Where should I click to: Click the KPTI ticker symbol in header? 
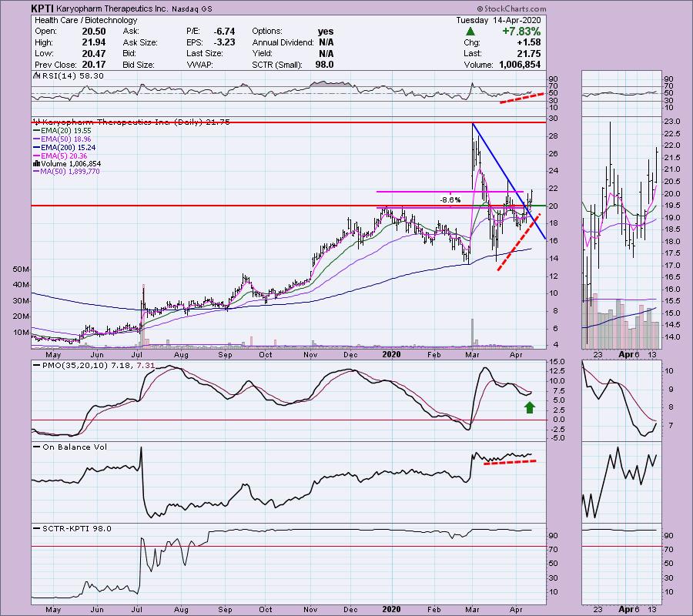click(x=42, y=8)
